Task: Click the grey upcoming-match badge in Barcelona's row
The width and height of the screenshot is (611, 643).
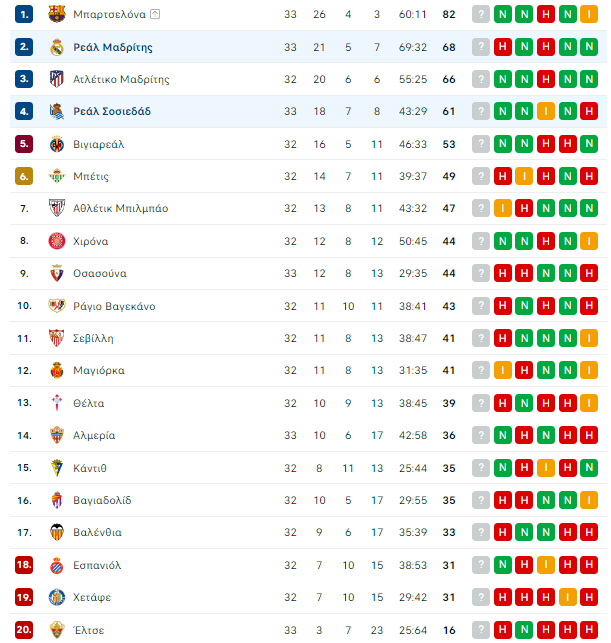Action: (481, 14)
